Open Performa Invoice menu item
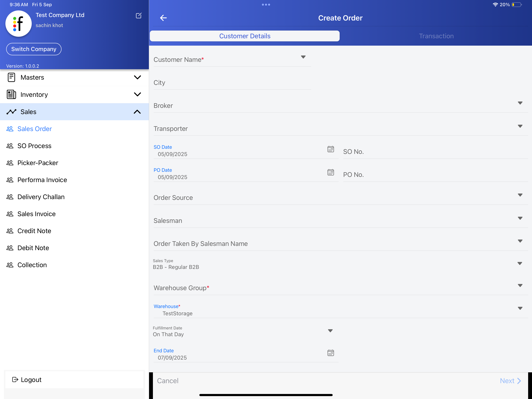The image size is (532, 399). pos(74,180)
